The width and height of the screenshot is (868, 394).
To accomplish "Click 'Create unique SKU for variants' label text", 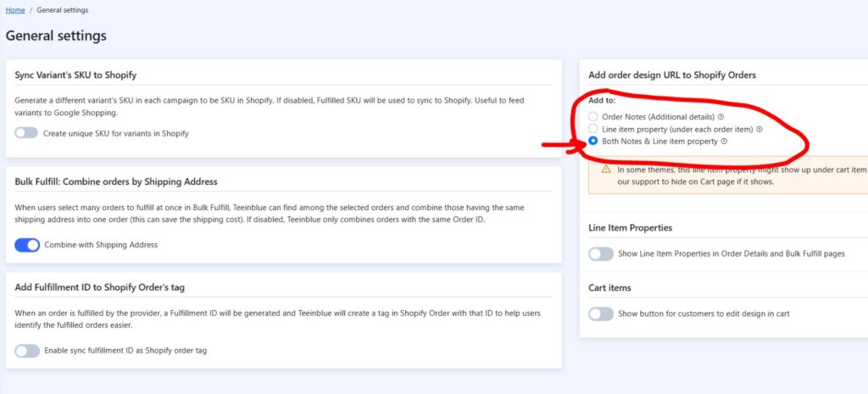I will point(116,133).
